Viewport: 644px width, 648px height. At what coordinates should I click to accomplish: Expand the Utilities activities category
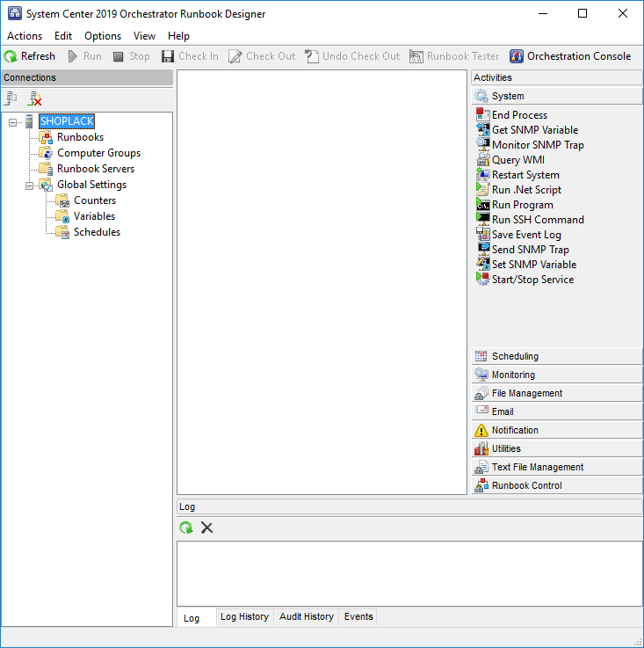pos(556,448)
